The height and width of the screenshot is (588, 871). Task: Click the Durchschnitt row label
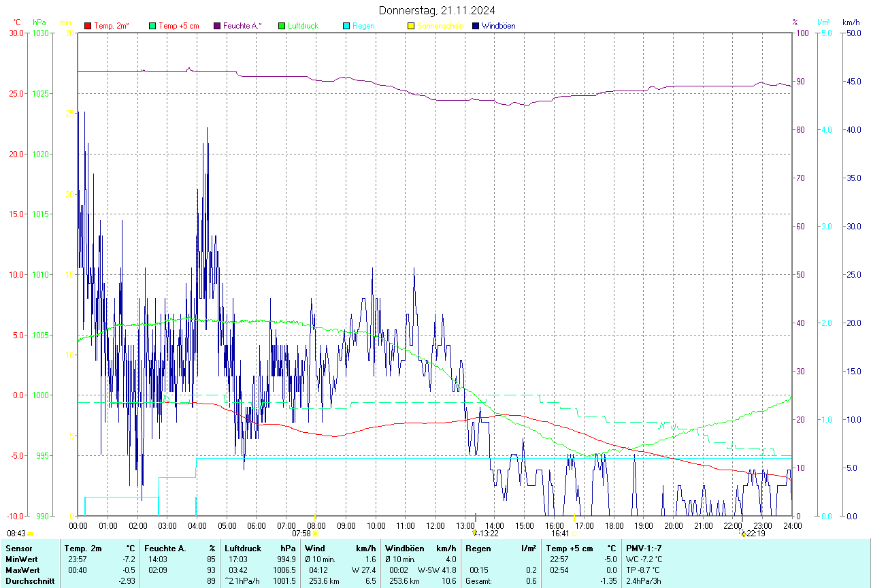30,581
